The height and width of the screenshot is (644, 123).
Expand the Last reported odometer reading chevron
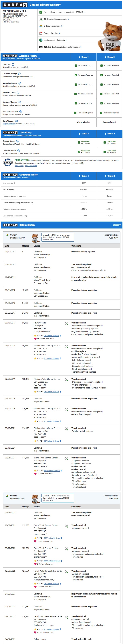tap(81, 47)
